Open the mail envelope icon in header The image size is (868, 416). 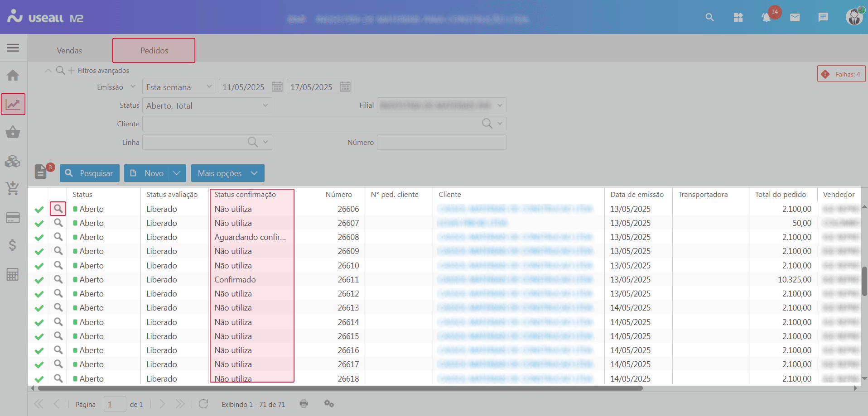[795, 18]
